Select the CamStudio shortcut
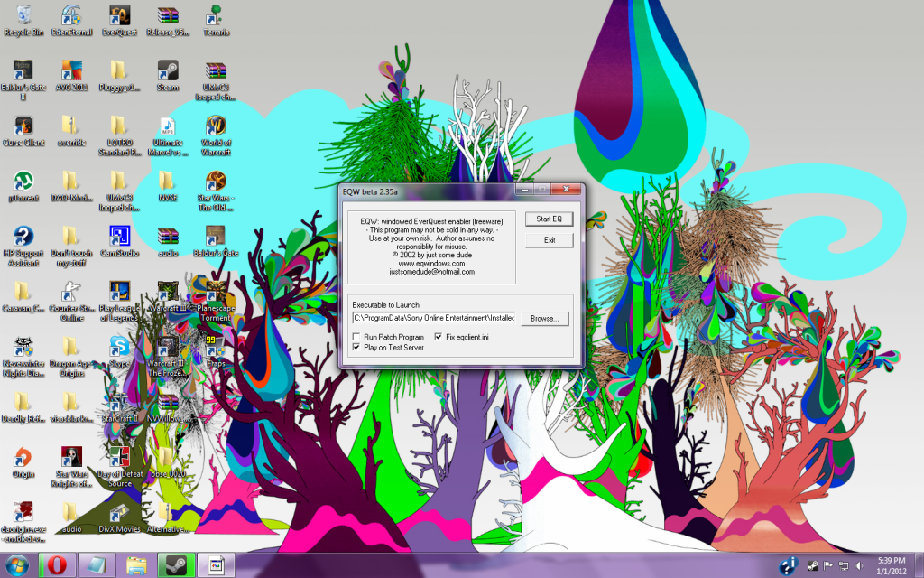 120,242
